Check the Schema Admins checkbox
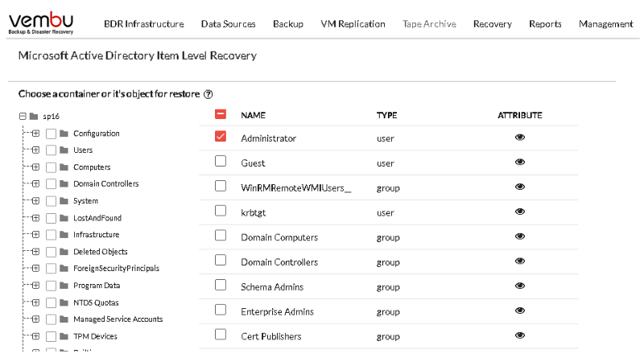 click(x=221, y=285)
